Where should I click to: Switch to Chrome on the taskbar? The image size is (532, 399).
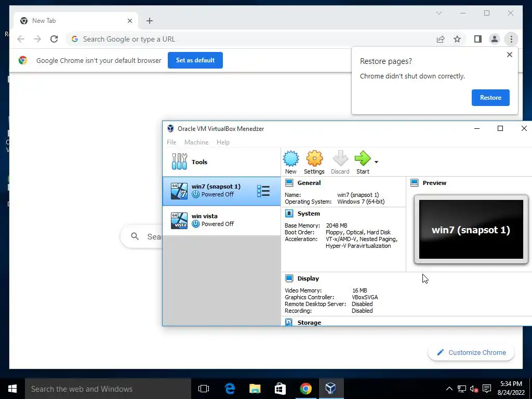(305, 389)
